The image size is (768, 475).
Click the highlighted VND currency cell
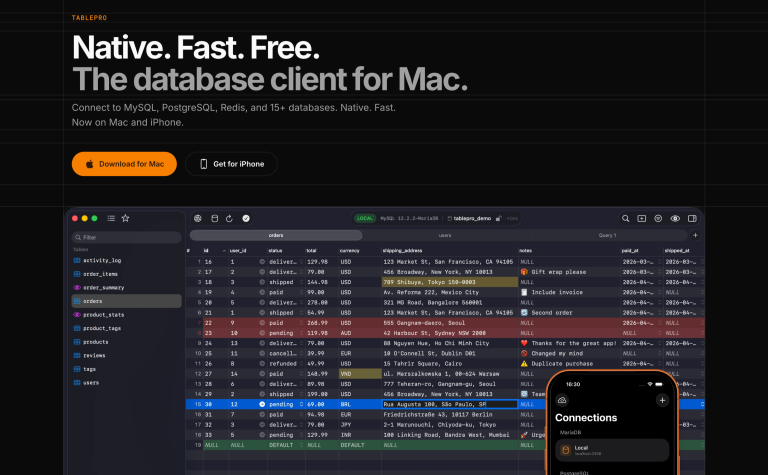(360, 374)
